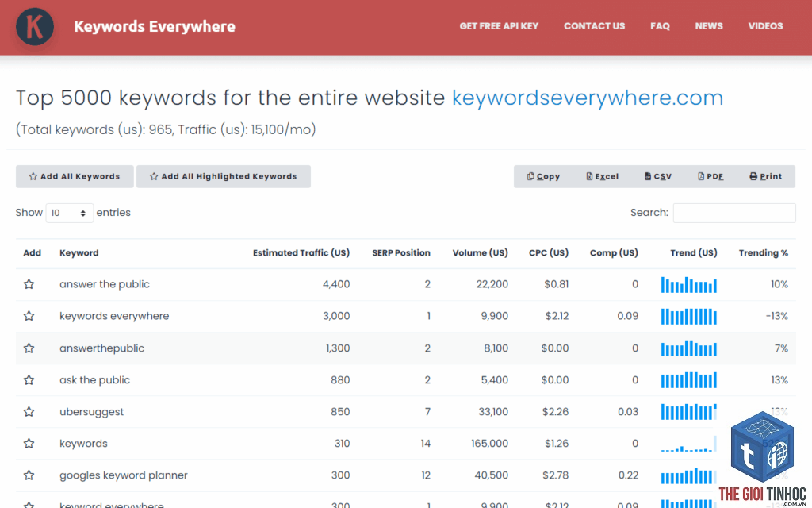Copy the table data
812x508 pixels.
[543, 176]
